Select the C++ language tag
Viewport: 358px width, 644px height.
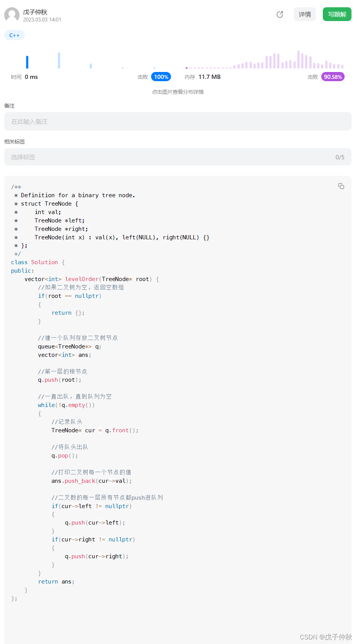(15, 35)
